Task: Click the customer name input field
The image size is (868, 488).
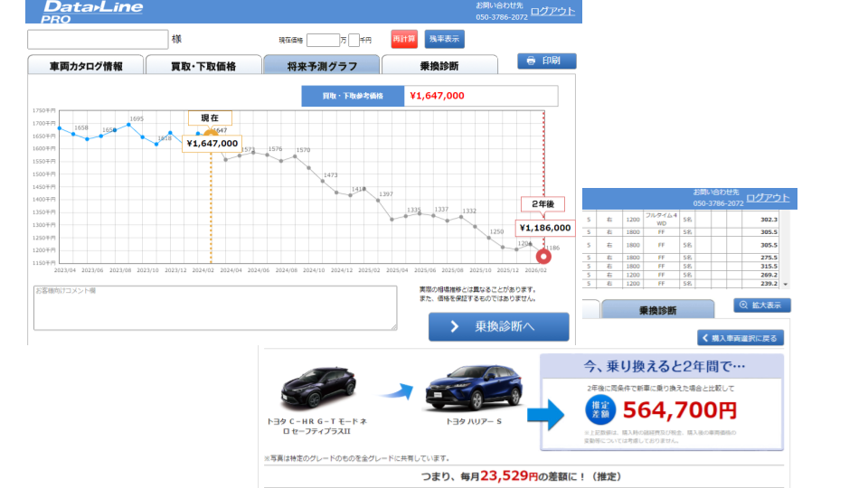Action: [x=98, y=39]
